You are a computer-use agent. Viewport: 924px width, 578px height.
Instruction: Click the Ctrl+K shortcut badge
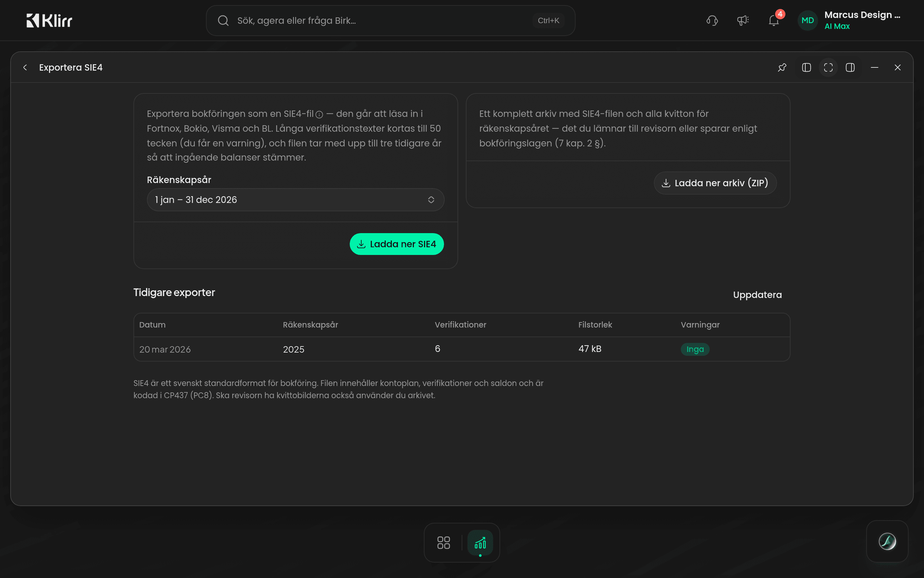click(548, 21)
